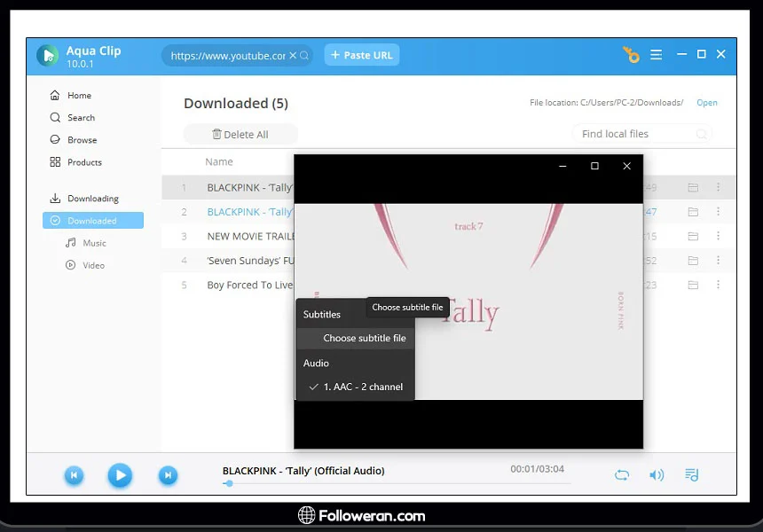Click the Find local files search field
763x532 pixels.
click(x=634, y=134)
